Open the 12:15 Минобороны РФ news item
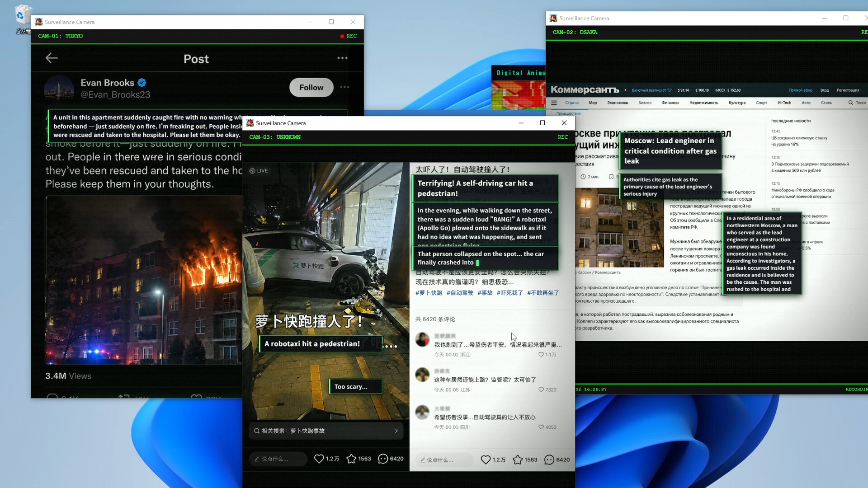Screen dimensions: 868x488 coord(803,193)
